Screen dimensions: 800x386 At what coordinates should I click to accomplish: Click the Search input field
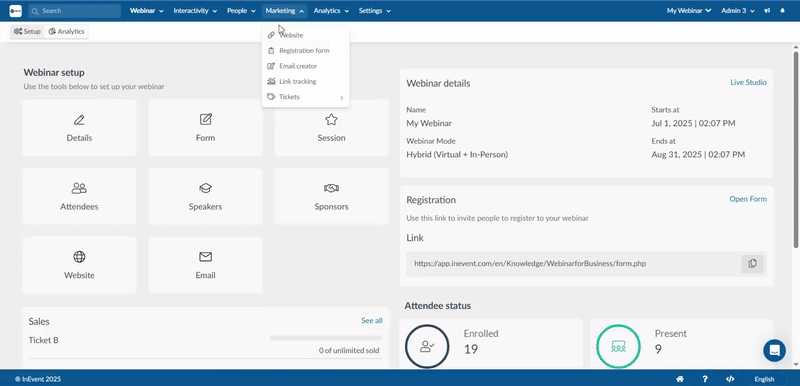click(74, 11)
